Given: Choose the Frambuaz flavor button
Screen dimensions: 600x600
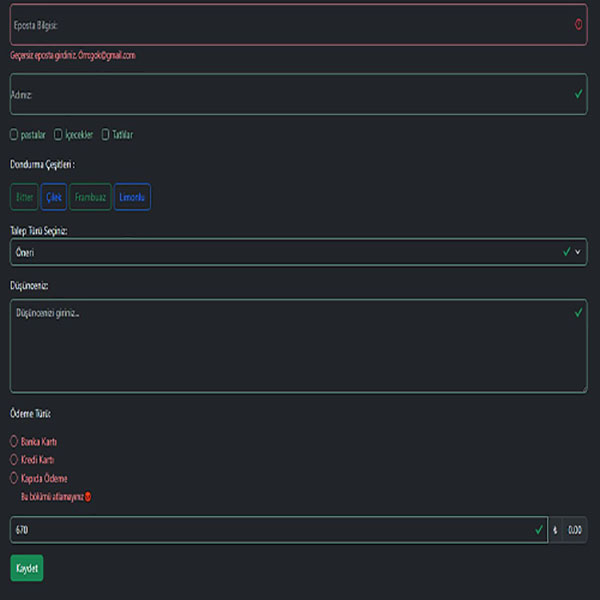Looking at the screenshot, I should (x=90, y=198).
